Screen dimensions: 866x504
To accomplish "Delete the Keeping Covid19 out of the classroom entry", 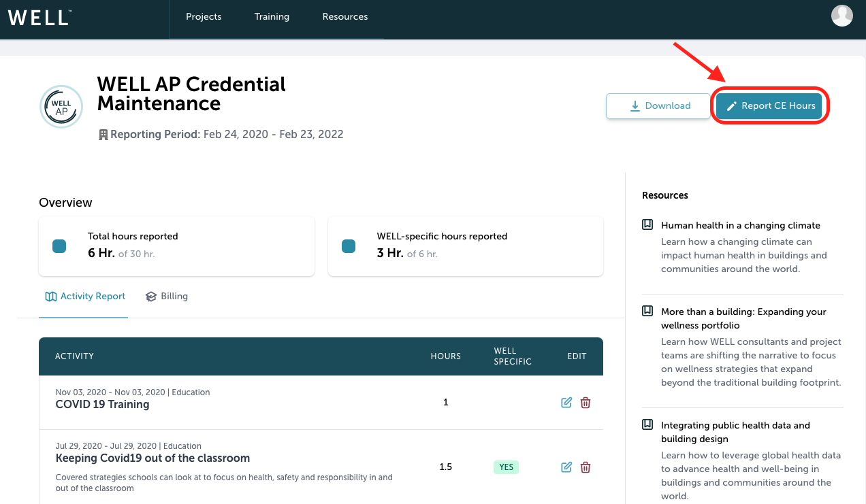I will pyautogui.click(x=586, y=467).
